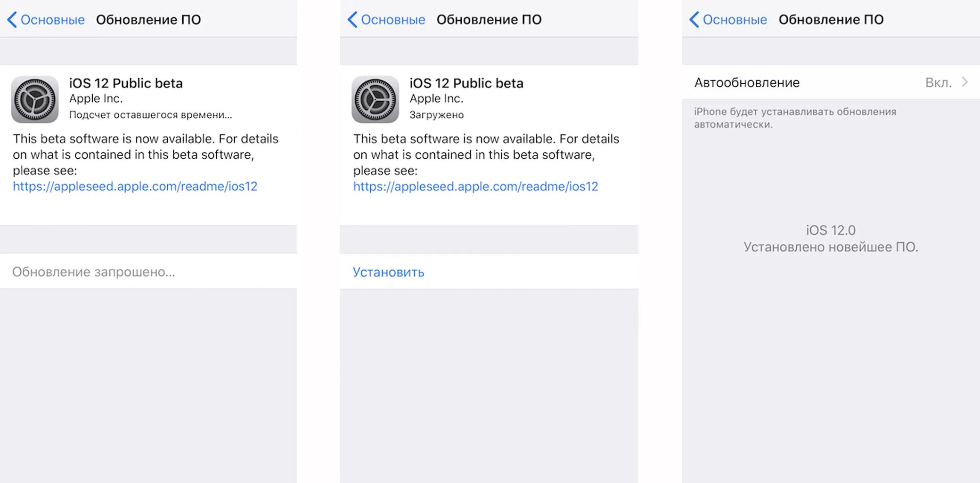Return to Основные in the middle screen

(x=393, y=20)
